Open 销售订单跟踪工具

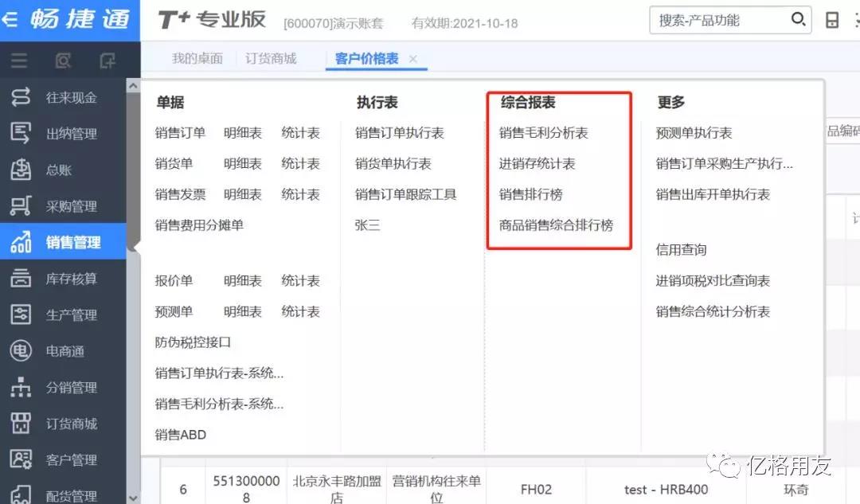pos(406,194)
